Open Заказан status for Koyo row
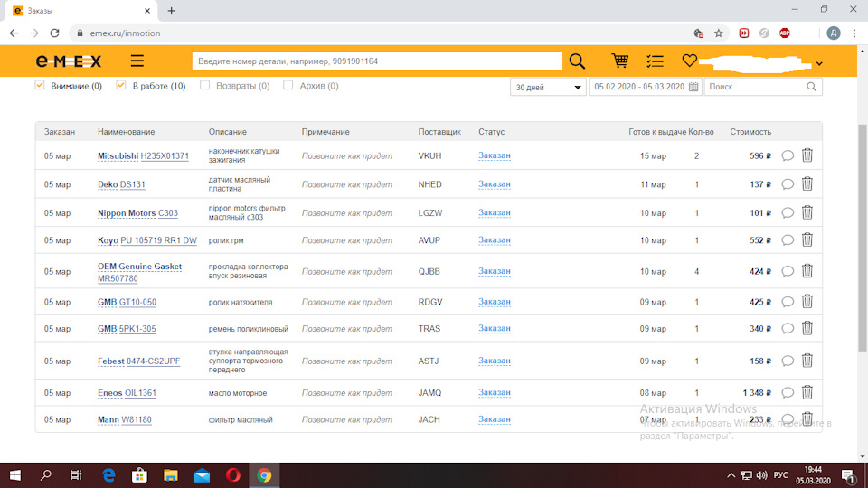Viewport: 868px width, 488px height. click(495, 240)
